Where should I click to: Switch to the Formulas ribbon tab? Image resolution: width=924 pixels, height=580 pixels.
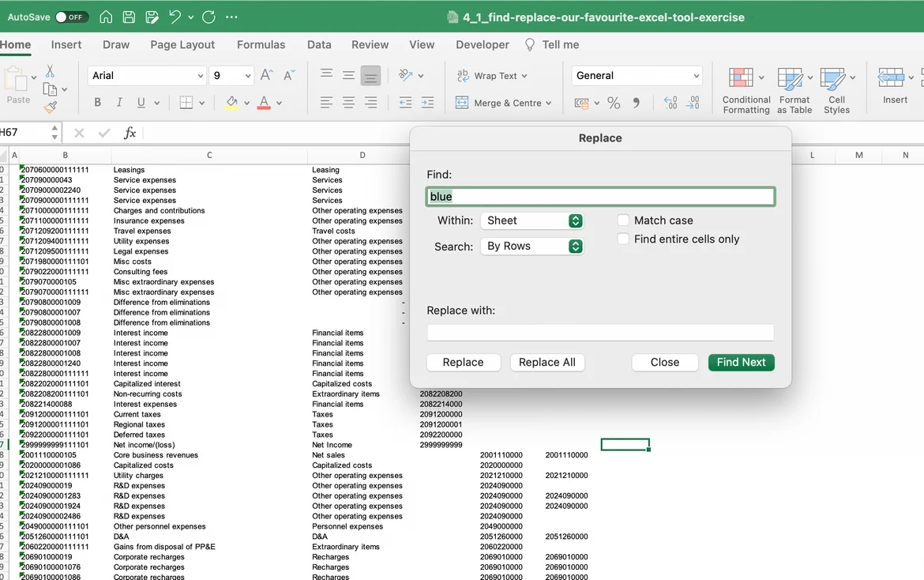point(261,45)
